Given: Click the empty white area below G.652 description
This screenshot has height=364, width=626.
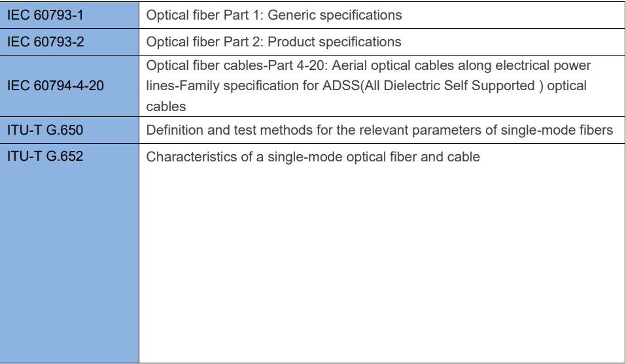Looking at the screenshot, I should click(381, 263).
